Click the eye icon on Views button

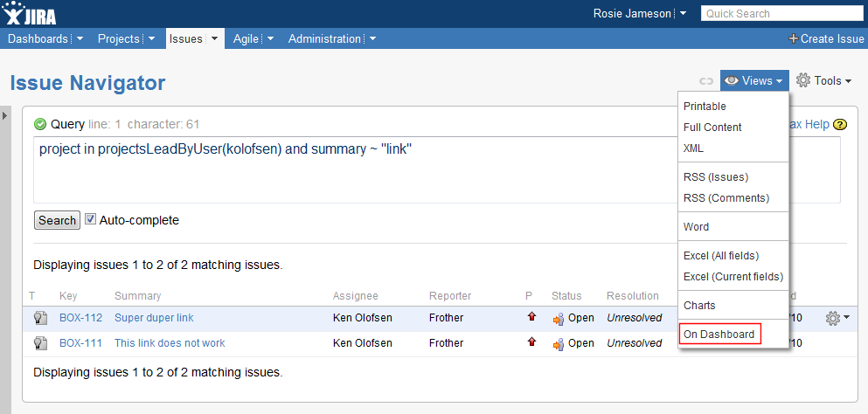pos(732,81)
